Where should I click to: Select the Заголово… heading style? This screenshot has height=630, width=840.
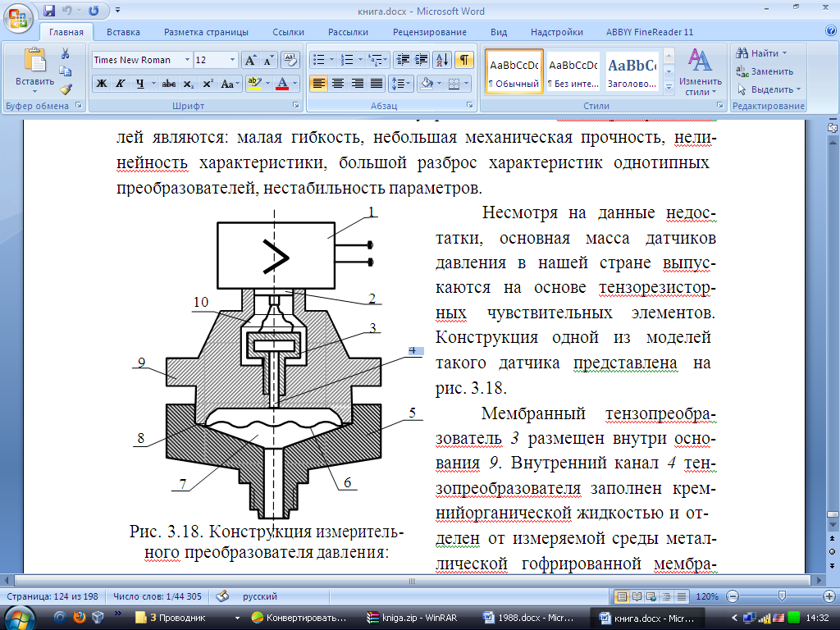pos(632,72)
